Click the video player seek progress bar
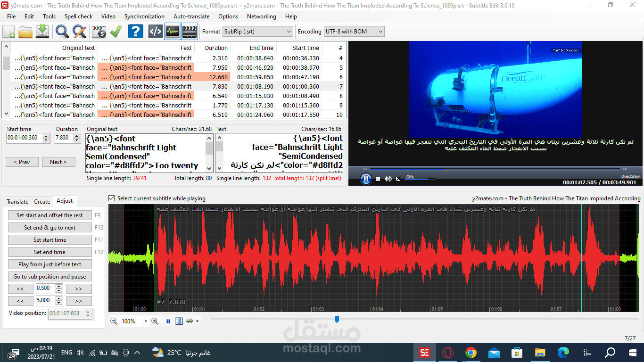This screenshot has height=362, width=644. (x=495, y=169)
